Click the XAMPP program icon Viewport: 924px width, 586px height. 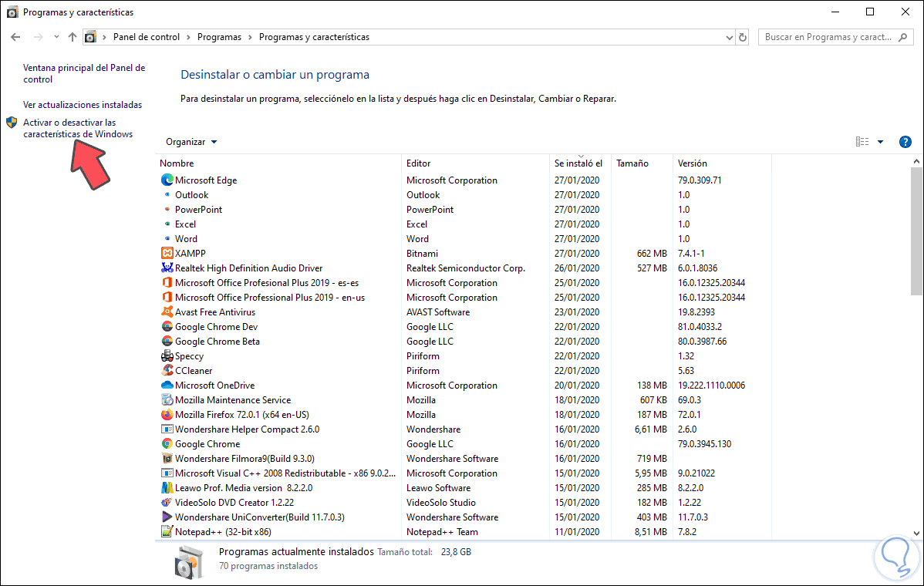click(167, 253)
